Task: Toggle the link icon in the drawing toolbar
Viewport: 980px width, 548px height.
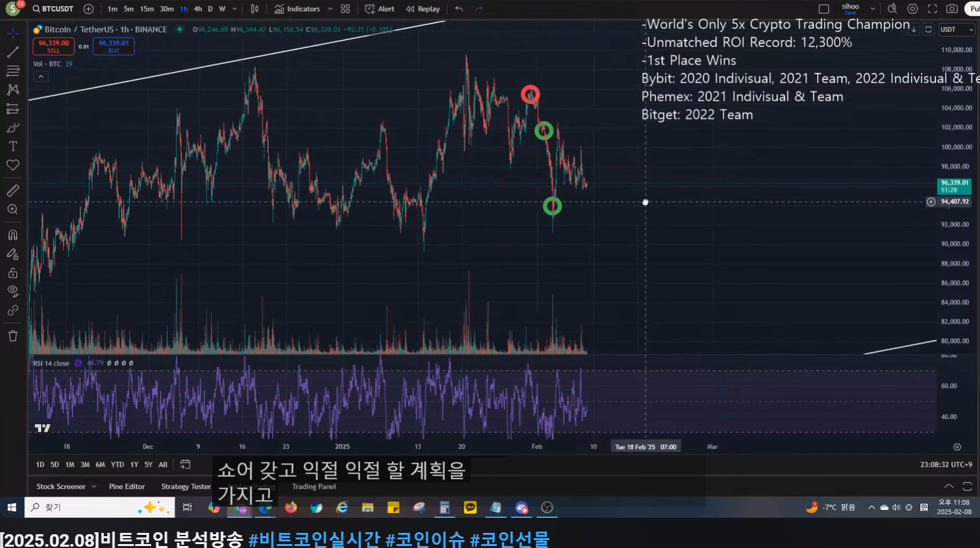Action: point(13,311)
